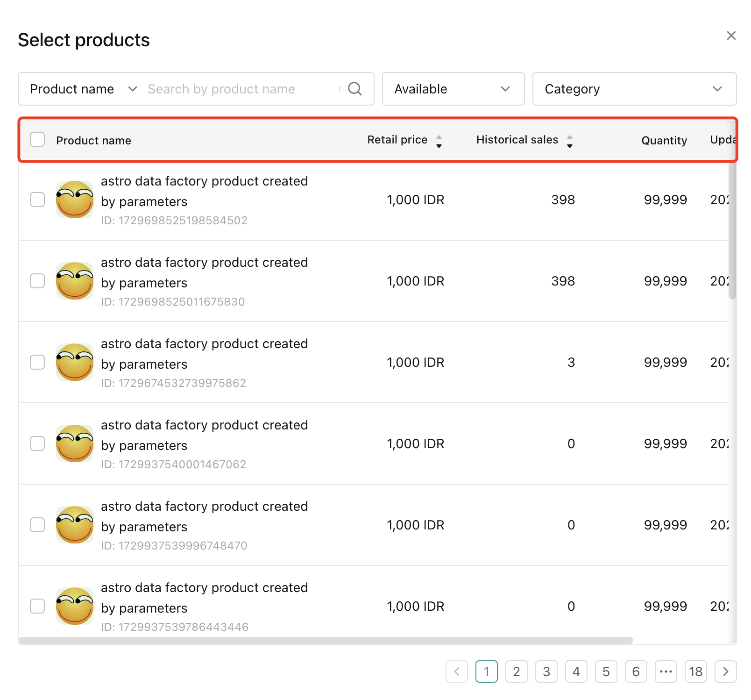Click thumbnail of product ID ending 584502

tap(75, 200)
